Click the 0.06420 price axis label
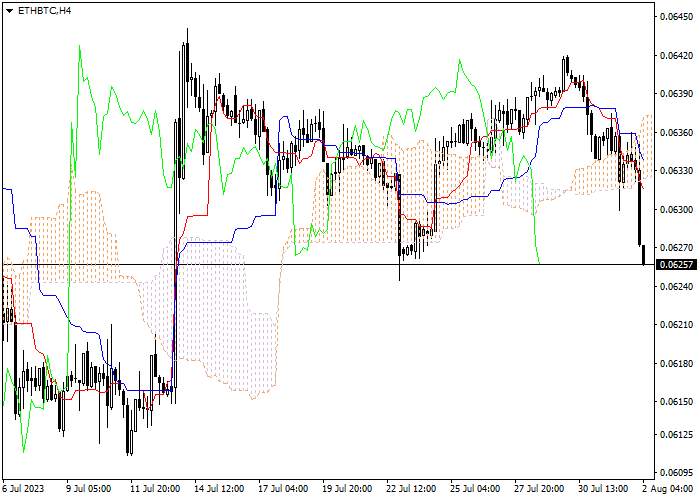Viewport: 700px width, 500px height. point(677,55)
